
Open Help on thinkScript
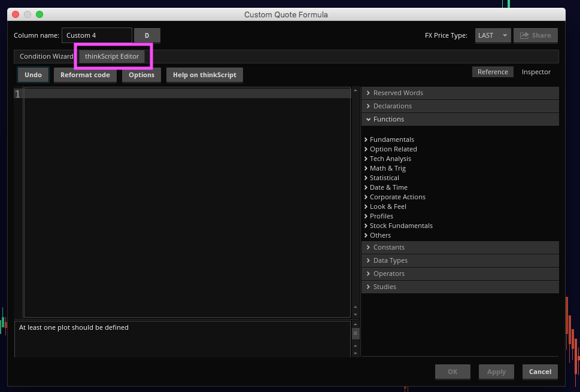[x=204, y=75]
